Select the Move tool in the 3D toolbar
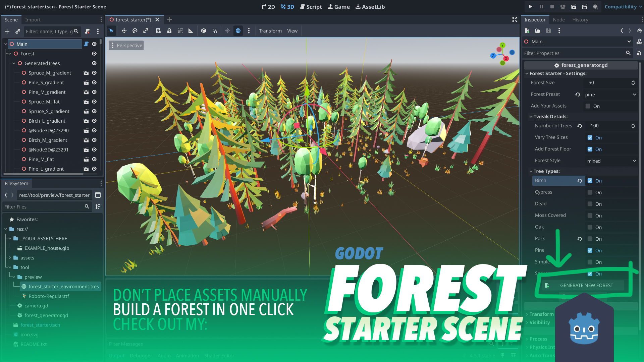The image size is (644, 362). click(x=124, y=31)
